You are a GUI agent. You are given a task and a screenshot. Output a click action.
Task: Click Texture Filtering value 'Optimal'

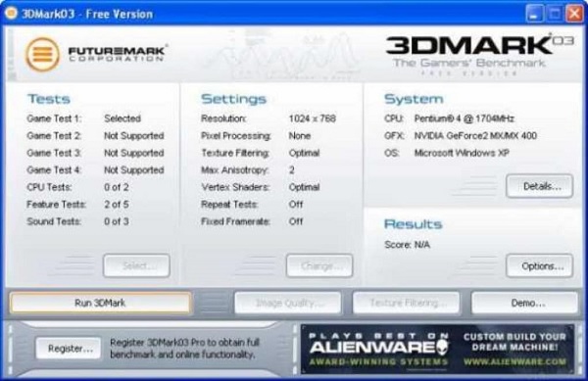pos(304,153)
